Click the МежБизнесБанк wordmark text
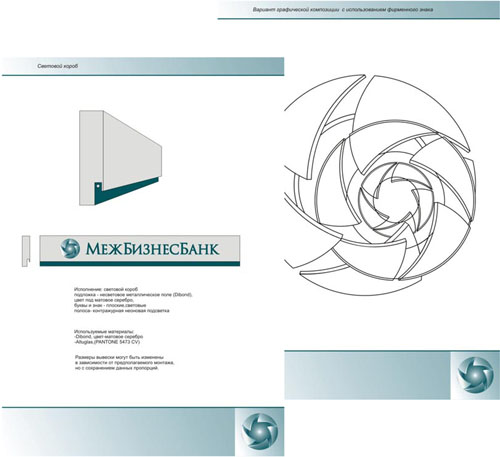Image resolution: width=500 pixels, height=457 pixels. click(x=152, y=249)
